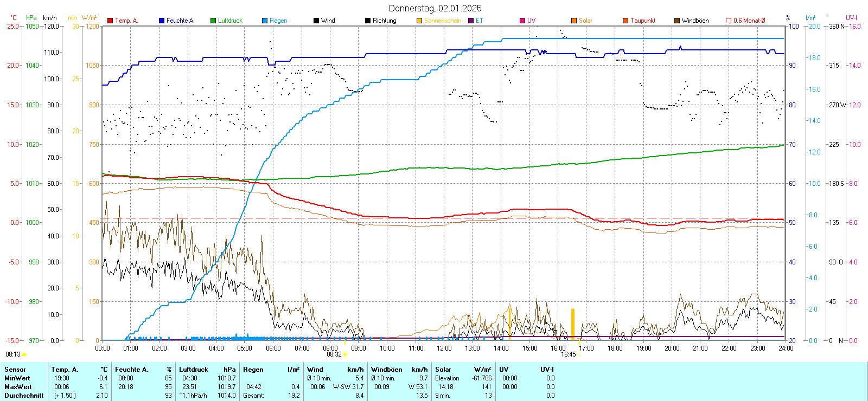Click the yellow Sonnenschein legend square

pyautogui.click(x=419, y=21)
